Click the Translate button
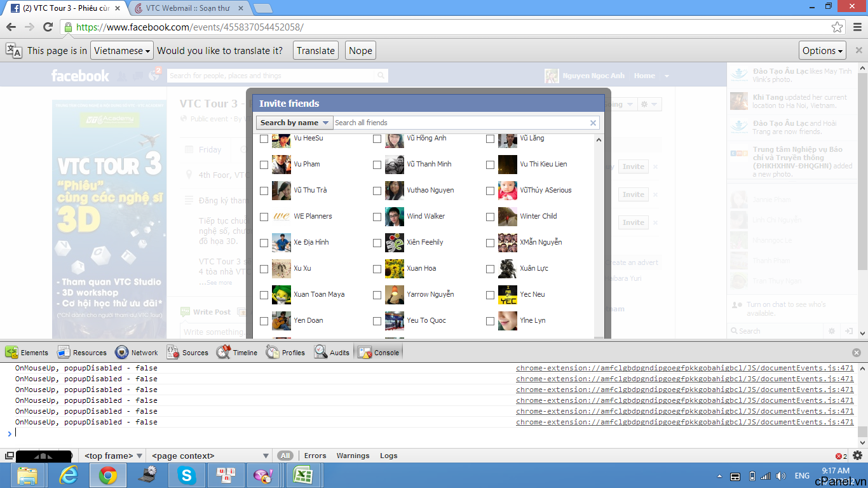Screen dimensions: 868x488 click(316, 51)
